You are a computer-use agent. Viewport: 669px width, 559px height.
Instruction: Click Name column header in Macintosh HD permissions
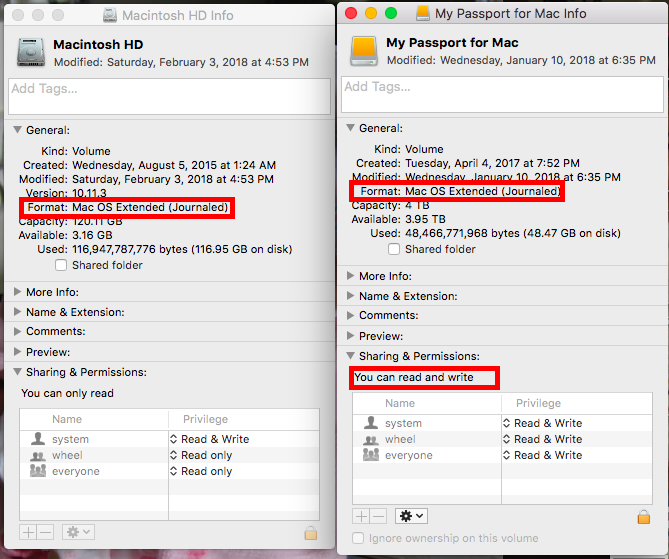coord(93,419)
